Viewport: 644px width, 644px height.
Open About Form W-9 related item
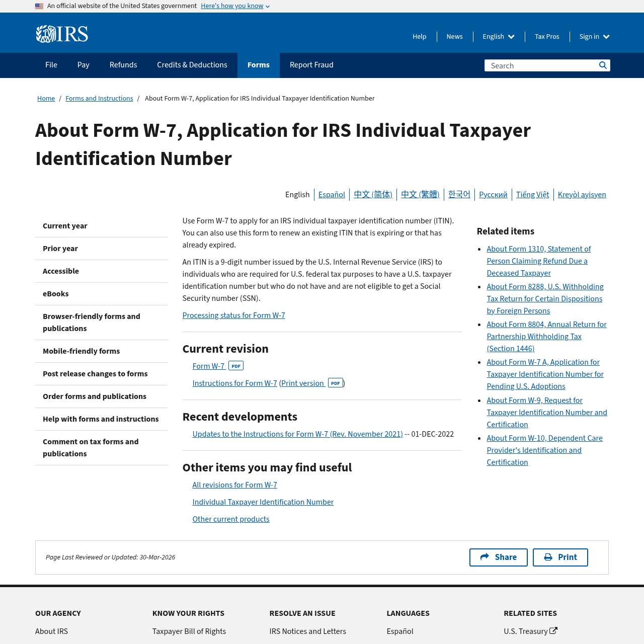[x=547, y=413]
